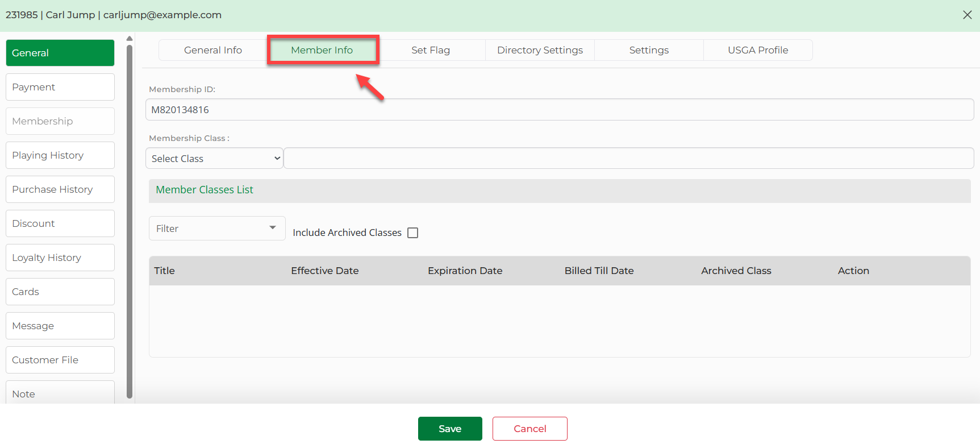
Task: Open the Payment section in sidebar
Action: (x=60, y=87)
